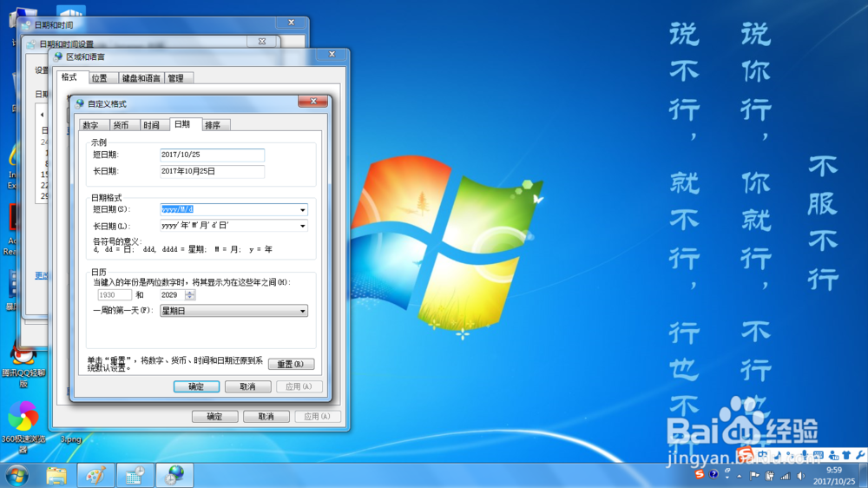Open the 360极速浏览器 desktop shortcut
The width and height of the screenshot is (868, 488).
coord(23,427)
